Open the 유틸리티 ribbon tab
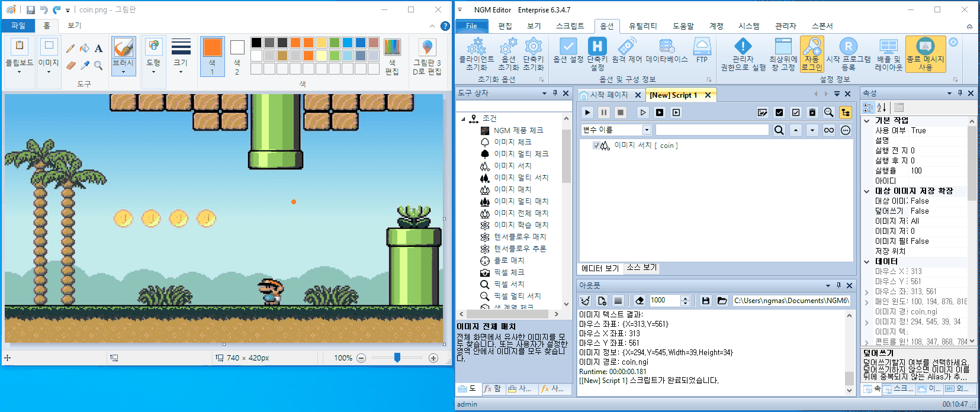This screenshot has height=412, width=980. [643, 26]
